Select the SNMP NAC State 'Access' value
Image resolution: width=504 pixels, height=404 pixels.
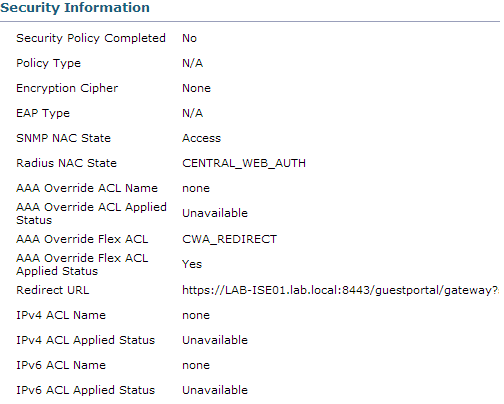click(x=201, y=138)
